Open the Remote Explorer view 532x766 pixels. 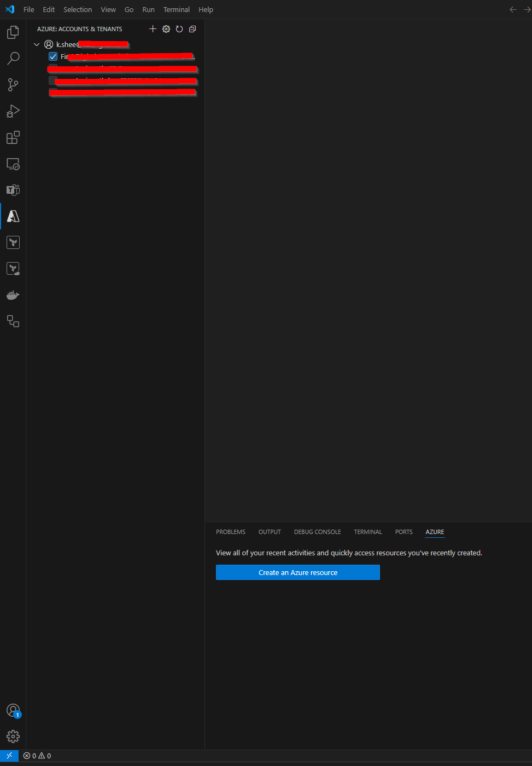[13, 164]
